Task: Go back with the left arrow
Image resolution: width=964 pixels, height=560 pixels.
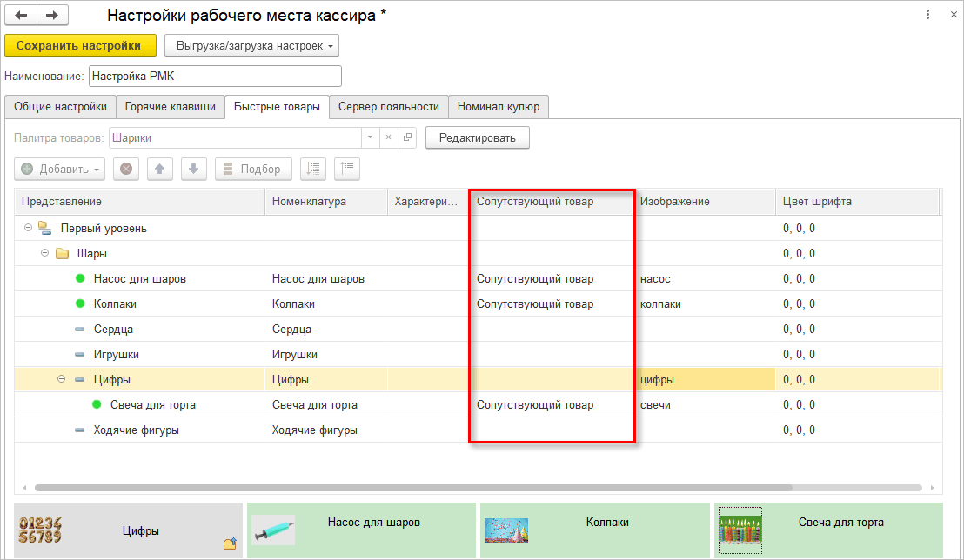Action: (x=22, y=16)
